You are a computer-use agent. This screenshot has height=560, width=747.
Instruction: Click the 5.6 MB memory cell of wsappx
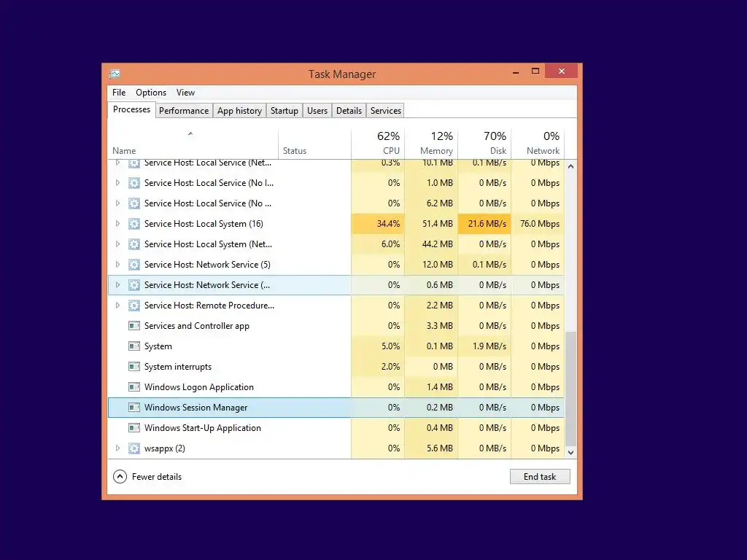[431, 448]
